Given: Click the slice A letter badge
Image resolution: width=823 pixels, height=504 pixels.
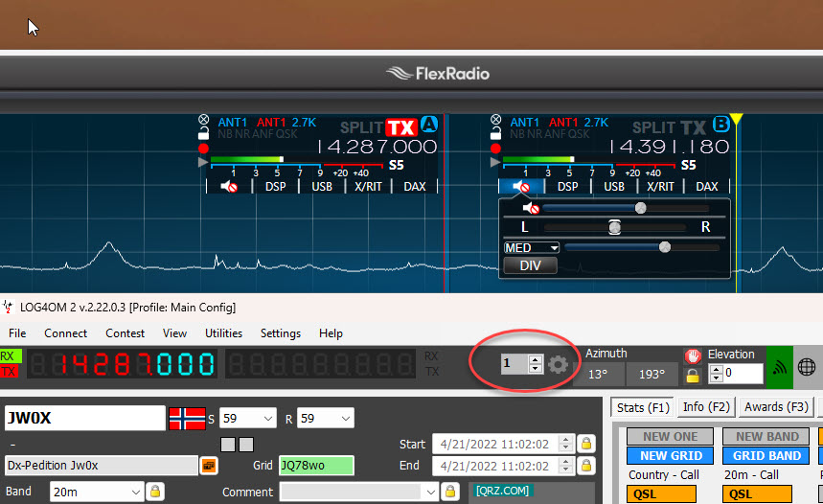Looking at the screenshot, I should click(x=429, y=125).
